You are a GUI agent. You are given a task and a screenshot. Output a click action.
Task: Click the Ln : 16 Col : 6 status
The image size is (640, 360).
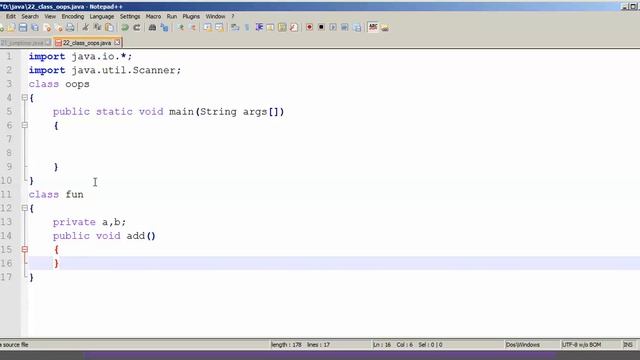(x=393, y=345)
